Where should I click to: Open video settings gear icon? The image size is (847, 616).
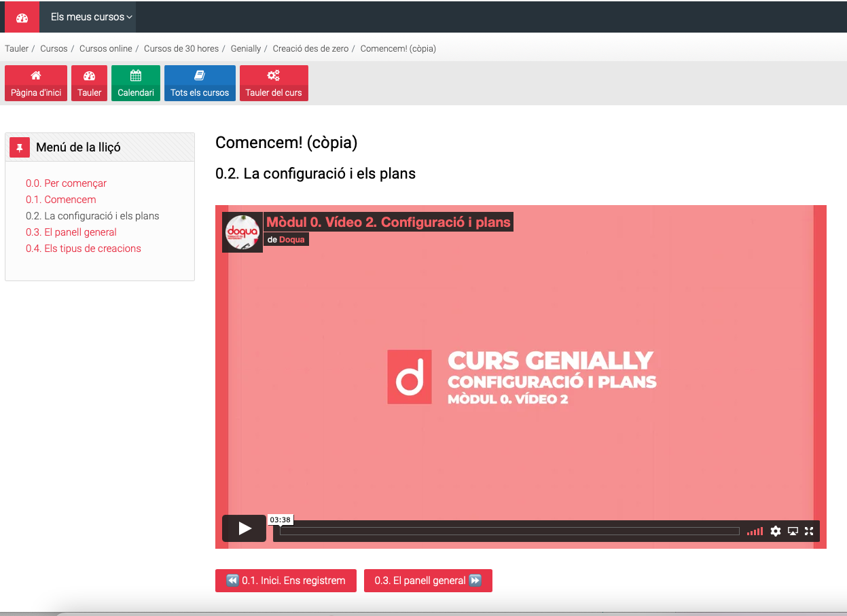pos(775,531)
